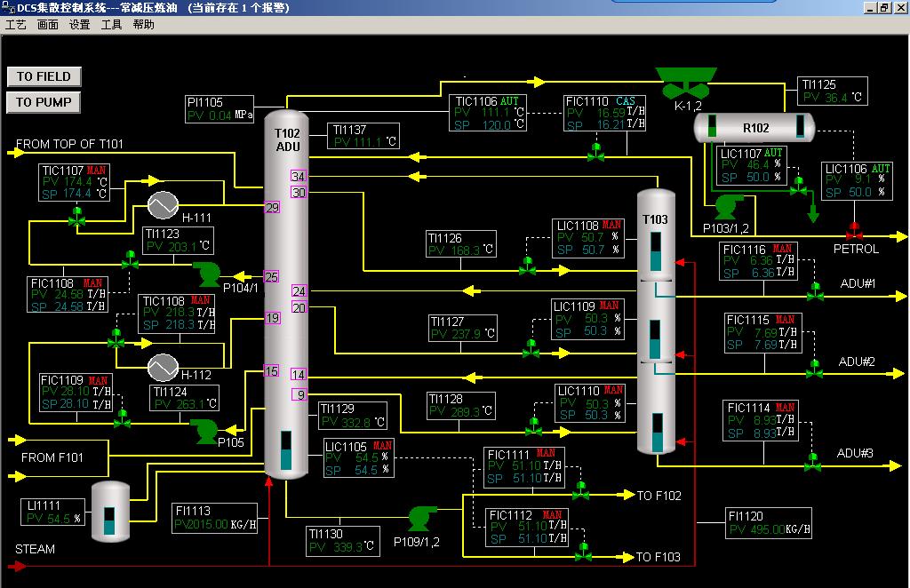910x588 pixels.
Task: Open the TIC1106 controller faceplate
Action: [488, 113]
